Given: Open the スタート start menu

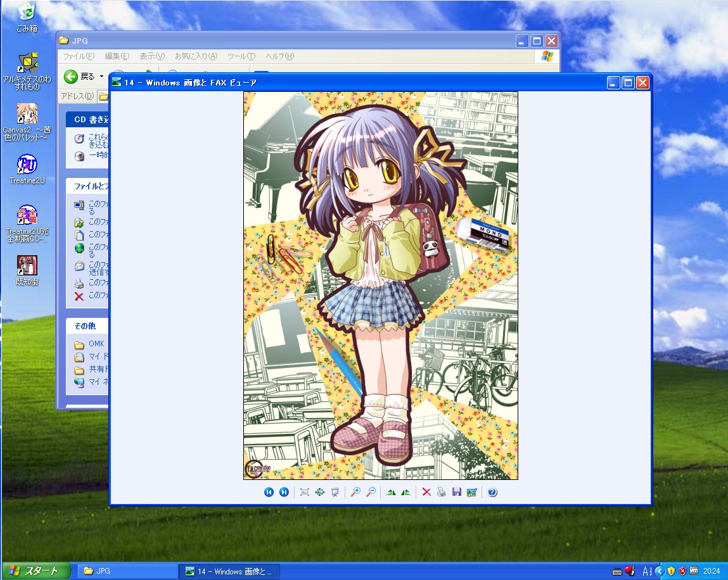Looking at the screenshot, I should (35, 571).
